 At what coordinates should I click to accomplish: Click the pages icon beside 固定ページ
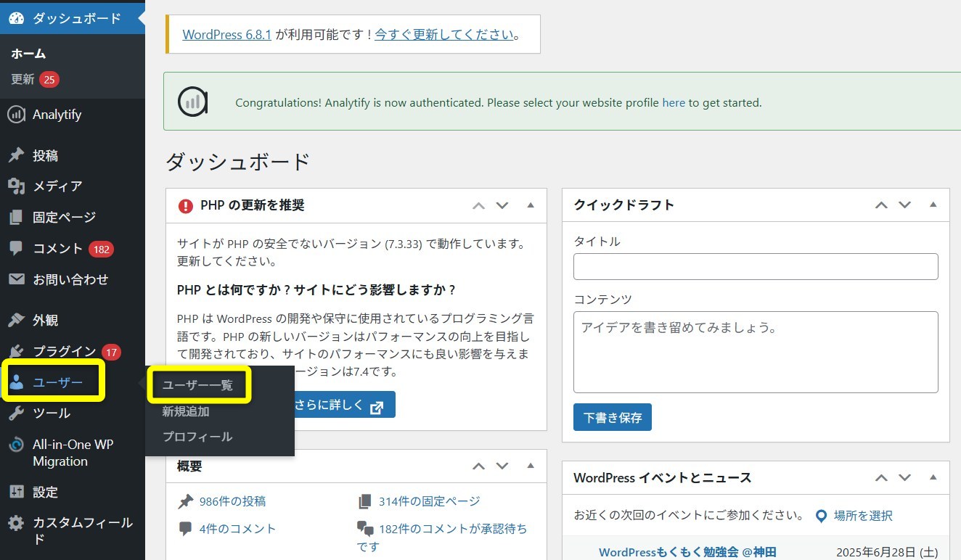[16, 217]
